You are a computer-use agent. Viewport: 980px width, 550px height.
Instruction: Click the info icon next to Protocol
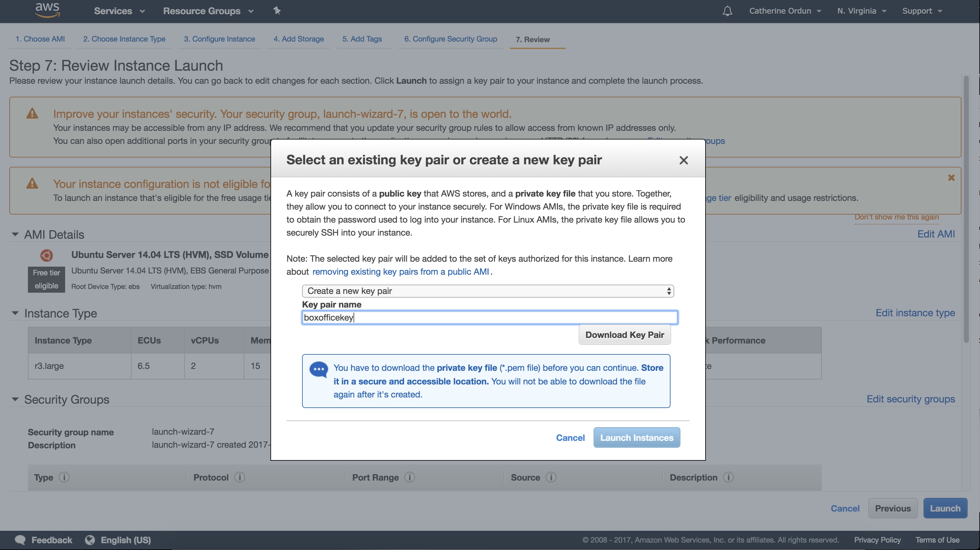(x=240, y=477)
